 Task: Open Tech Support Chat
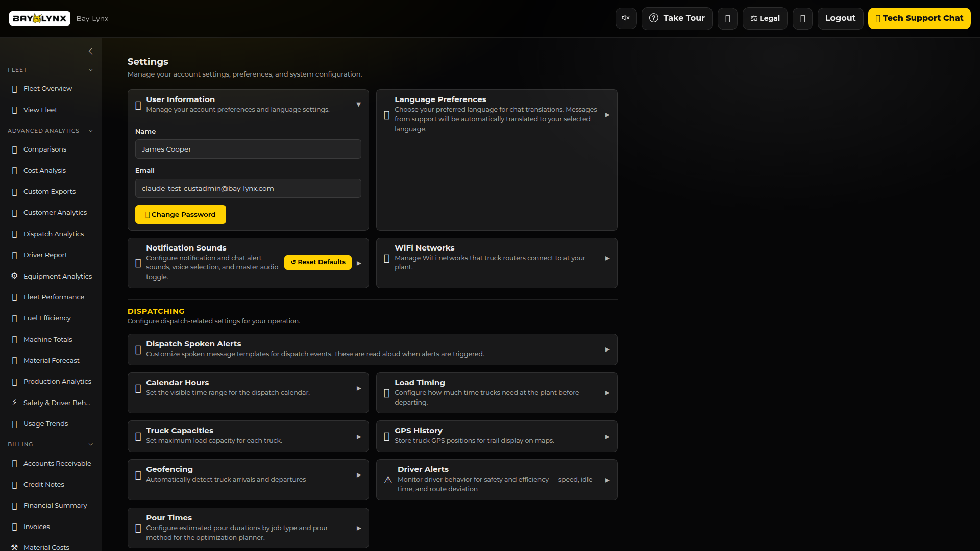click(919, 18)
